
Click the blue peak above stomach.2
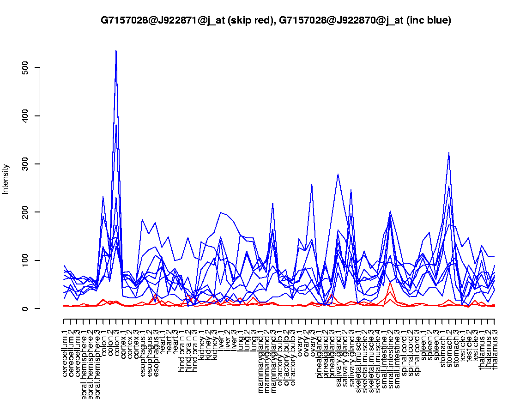point(448,152)
